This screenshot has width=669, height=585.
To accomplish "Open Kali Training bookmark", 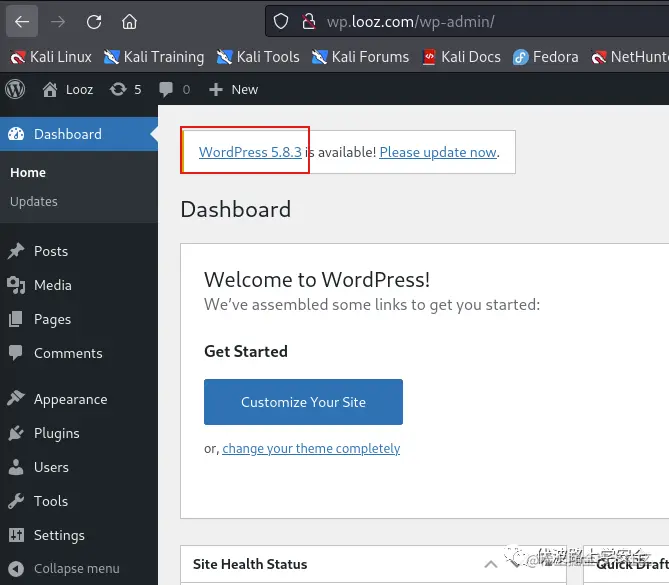I will 154,57.
